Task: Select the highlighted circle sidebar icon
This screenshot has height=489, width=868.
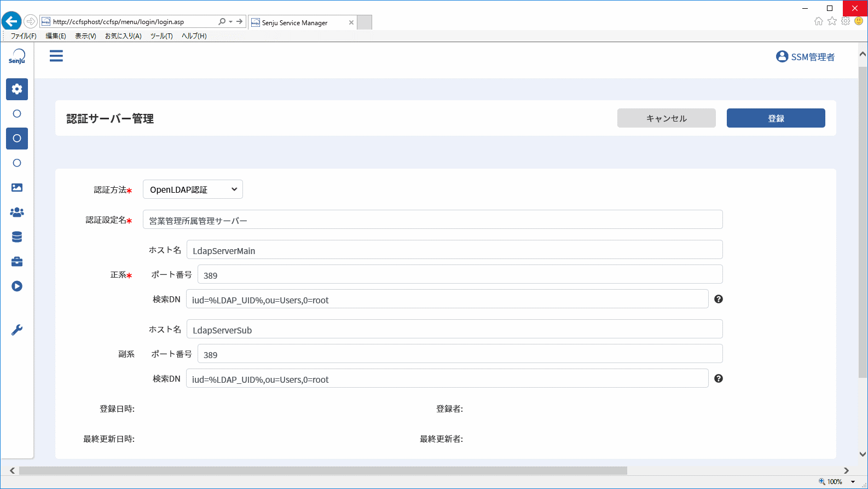Action: (x=17, y=139)
